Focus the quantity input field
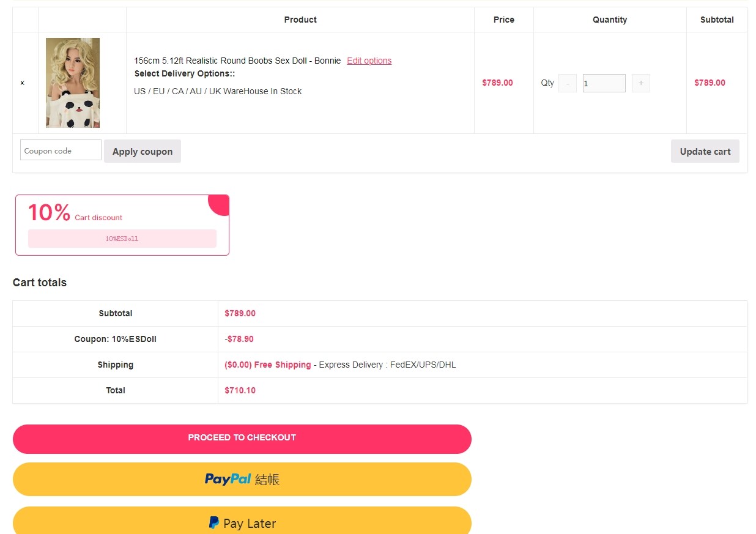This screenshot has height=534, width=756. (x=604, y=83)
